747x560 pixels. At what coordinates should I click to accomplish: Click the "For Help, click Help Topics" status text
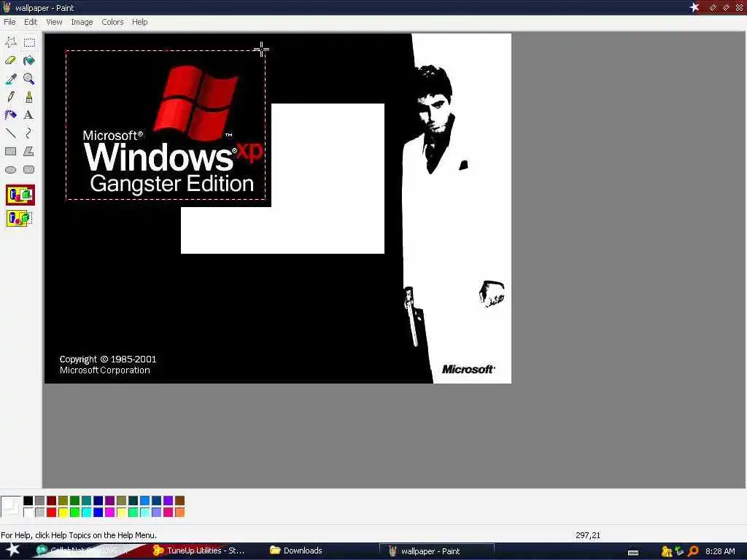[79, 535]
